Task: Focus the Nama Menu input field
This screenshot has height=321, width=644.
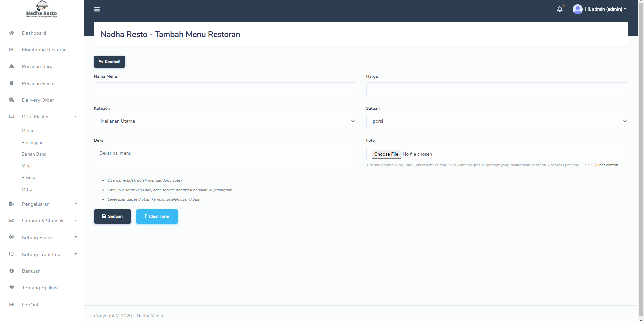Action: point(225,89)
